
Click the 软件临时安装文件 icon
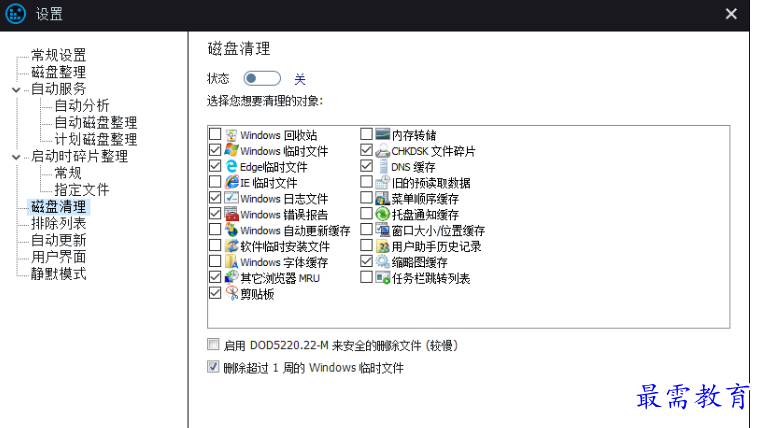pos(232,246)
